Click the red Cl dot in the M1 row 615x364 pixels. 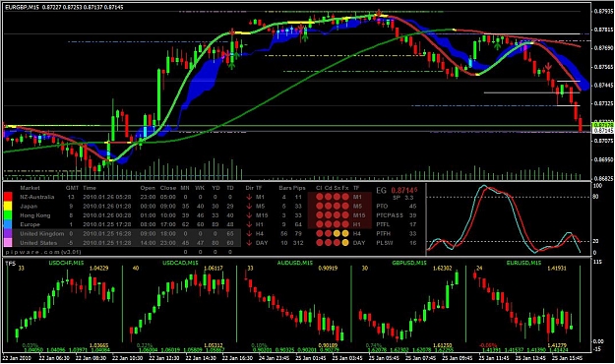pyautogui.click(x=319, y=197)
